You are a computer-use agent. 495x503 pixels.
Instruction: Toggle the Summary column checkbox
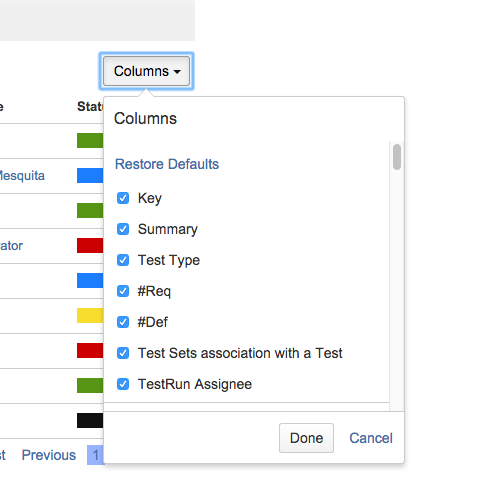pyautogui.click(x=123, y=229)
